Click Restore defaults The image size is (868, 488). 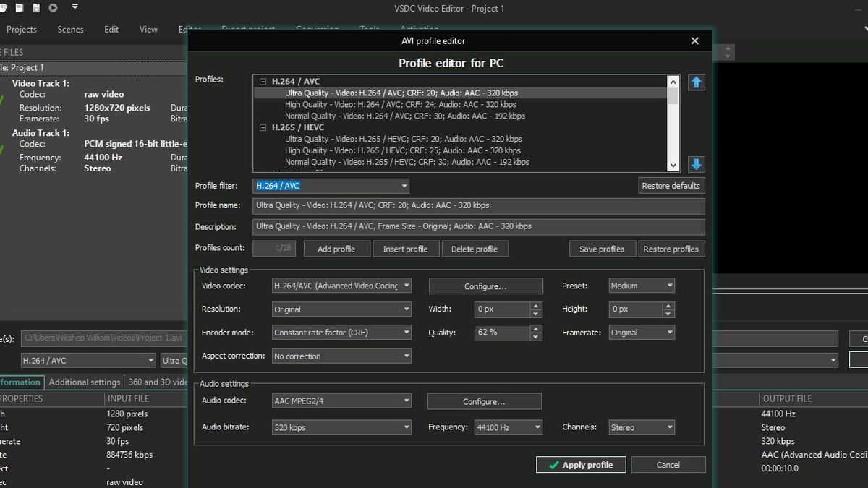[671, 186]
